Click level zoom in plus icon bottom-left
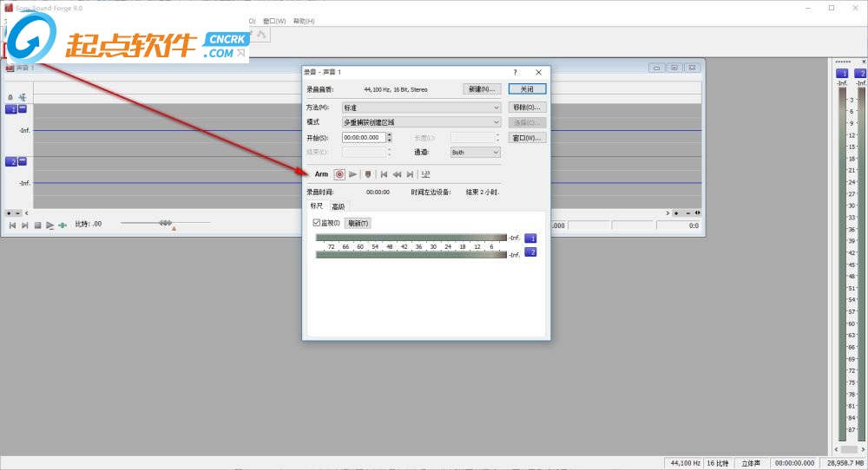 click(x=9, y=212)
